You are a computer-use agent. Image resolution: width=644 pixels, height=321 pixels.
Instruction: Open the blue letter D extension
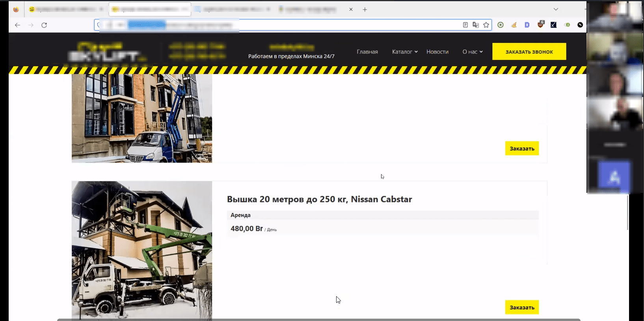pos(527,25)
